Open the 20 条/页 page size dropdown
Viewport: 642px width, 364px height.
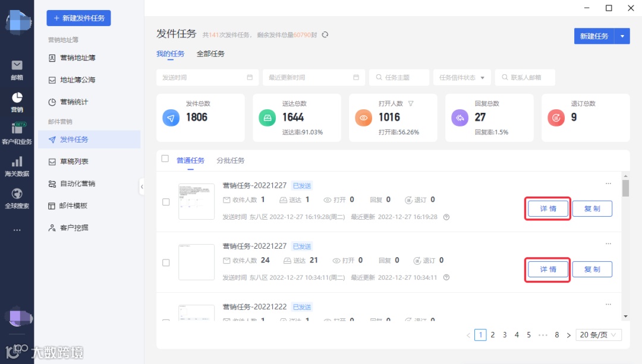pos(599,335)
